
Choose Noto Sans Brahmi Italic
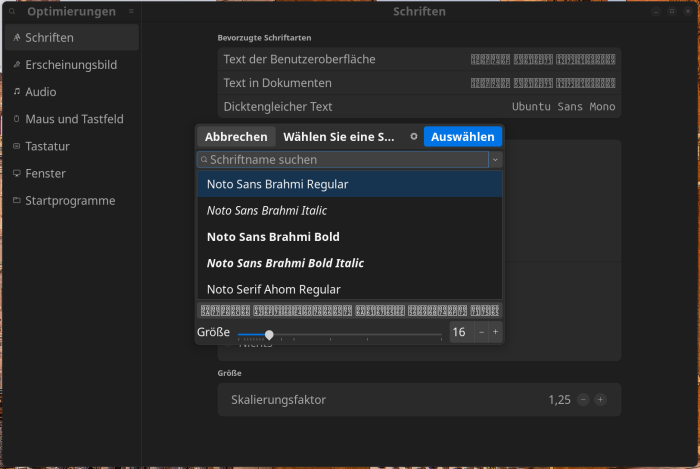[350, 211]
